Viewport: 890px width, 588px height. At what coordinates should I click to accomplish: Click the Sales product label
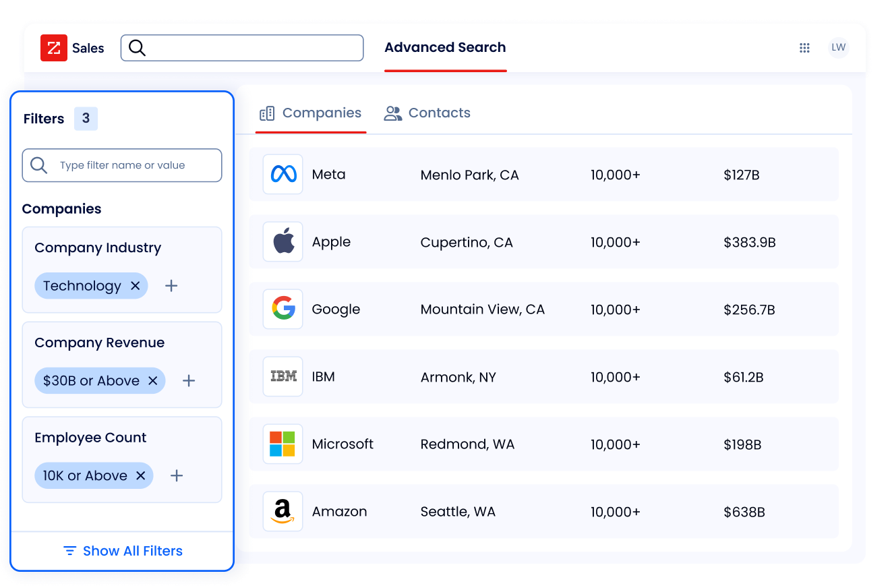tap(88, 48)
